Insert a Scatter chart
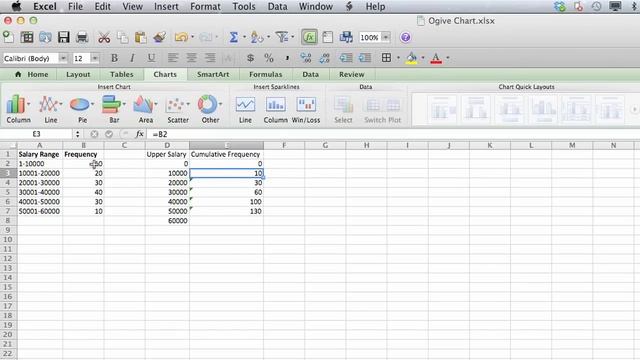The width and height of the screenshot is (640, 360). pyautogui.click(x=178, y=109)
